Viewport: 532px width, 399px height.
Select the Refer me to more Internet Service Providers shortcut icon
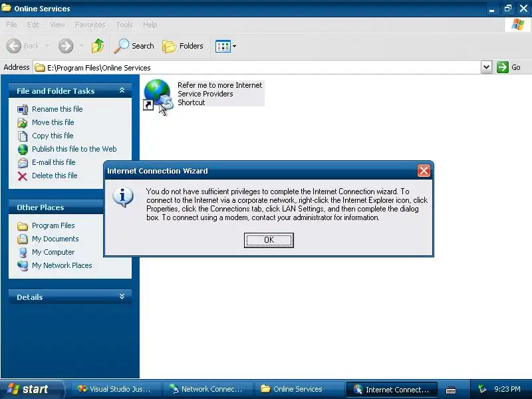pos(158,94)
